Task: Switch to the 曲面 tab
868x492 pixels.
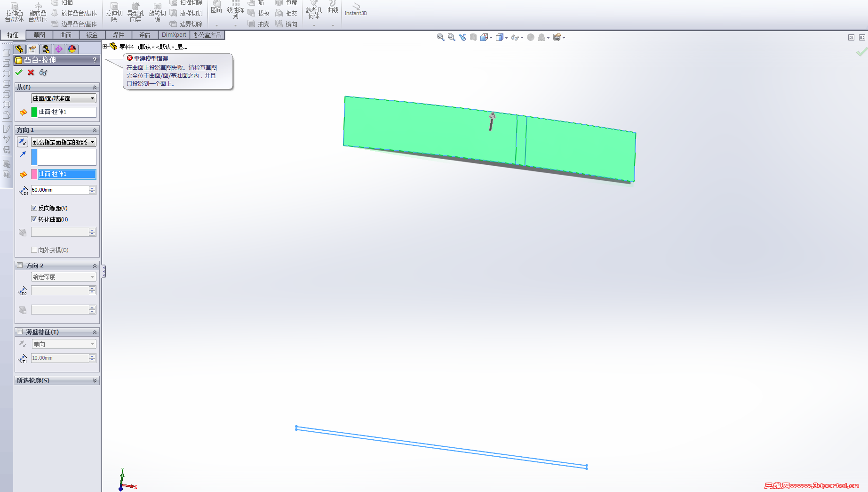Action: pos(65,35)
